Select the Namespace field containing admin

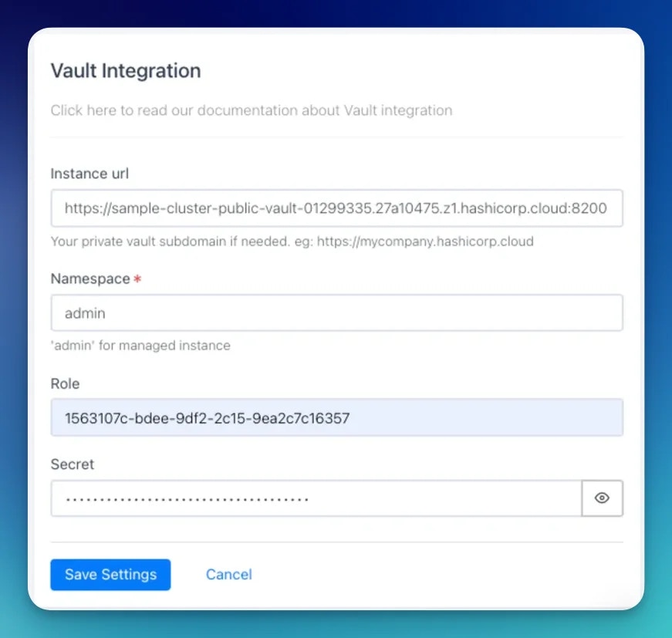tap(337, 312)
